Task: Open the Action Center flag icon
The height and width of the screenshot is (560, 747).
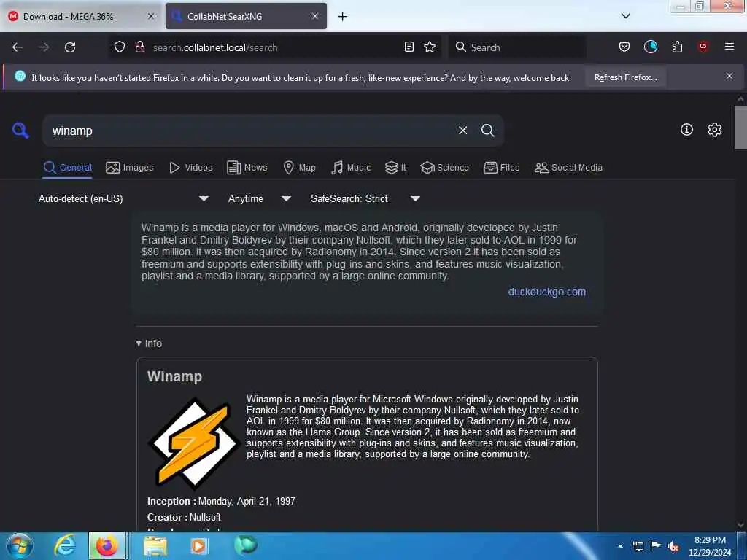Action: point(656,545)
